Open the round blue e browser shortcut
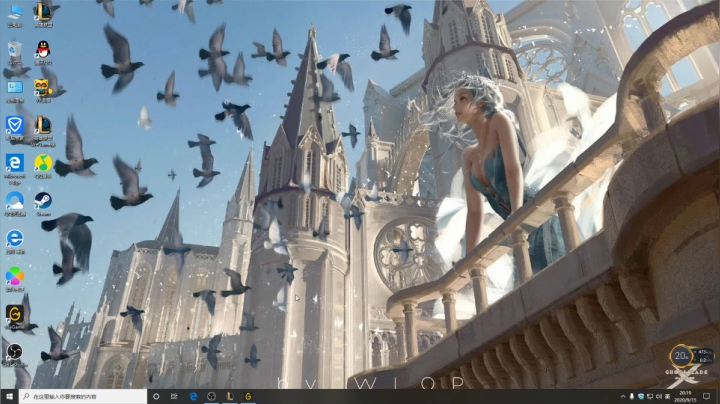The height and width of the screenshot is (404, 720). [15, 242]
